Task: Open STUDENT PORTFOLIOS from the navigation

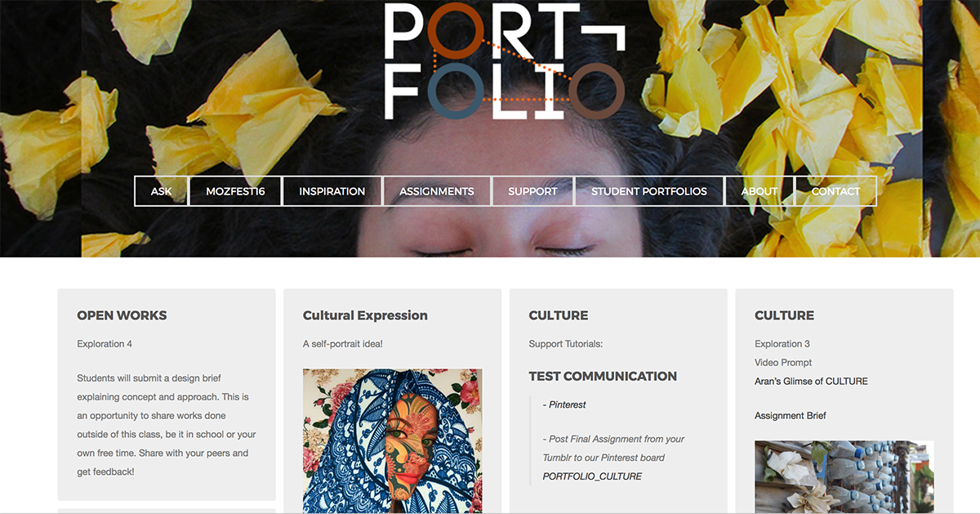Action: [x=649, y=191]
